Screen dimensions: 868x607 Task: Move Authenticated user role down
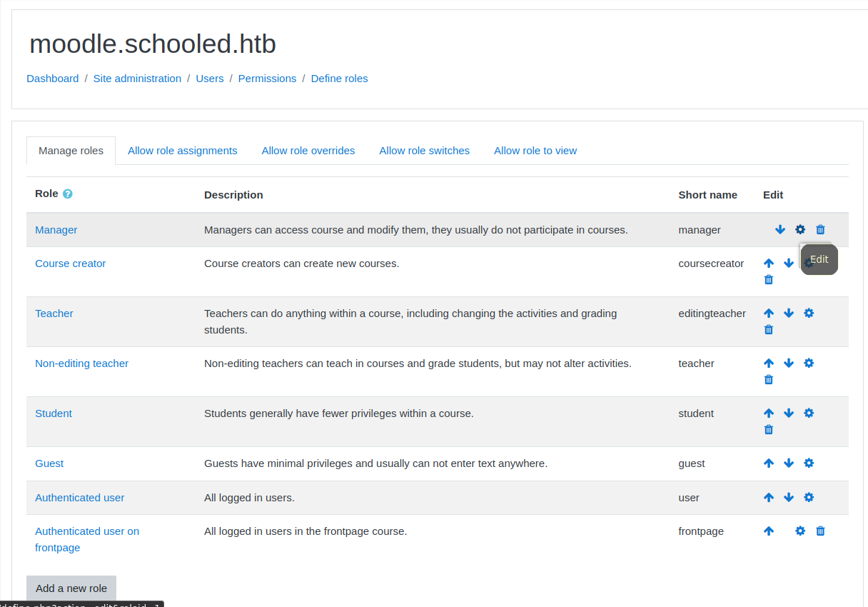click(x=789, y=498)
